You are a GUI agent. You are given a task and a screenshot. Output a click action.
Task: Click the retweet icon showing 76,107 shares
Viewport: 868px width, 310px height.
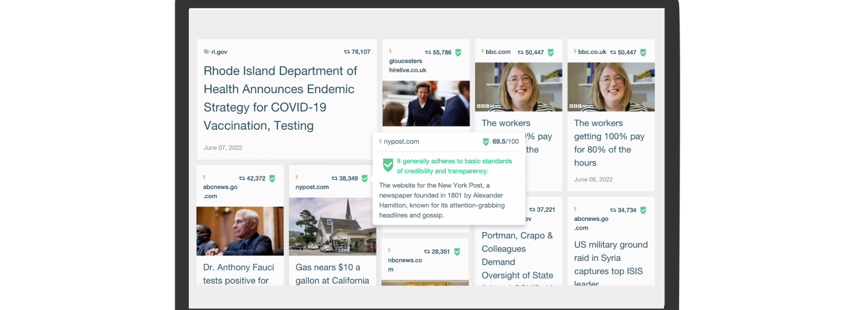[347, 52]
